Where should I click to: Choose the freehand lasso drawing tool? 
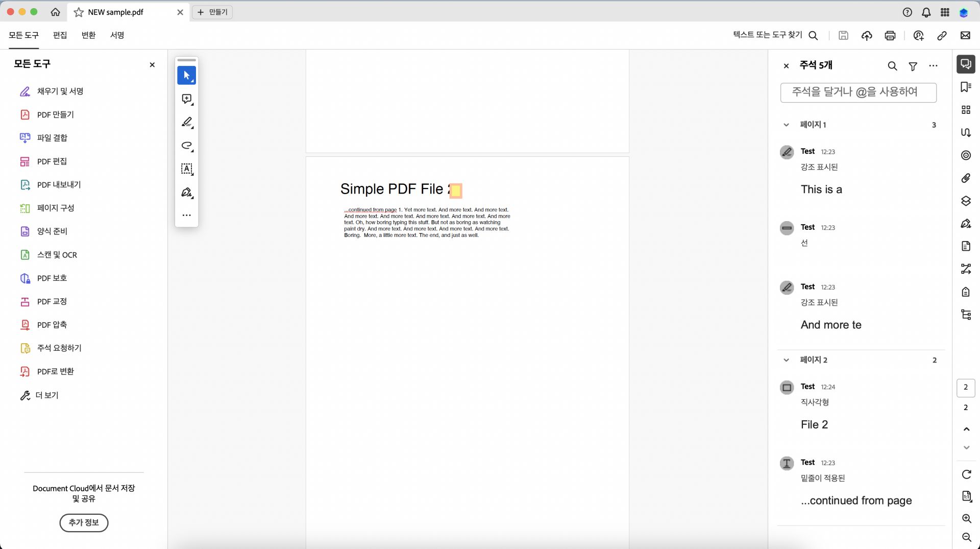(x=187, y=146)
